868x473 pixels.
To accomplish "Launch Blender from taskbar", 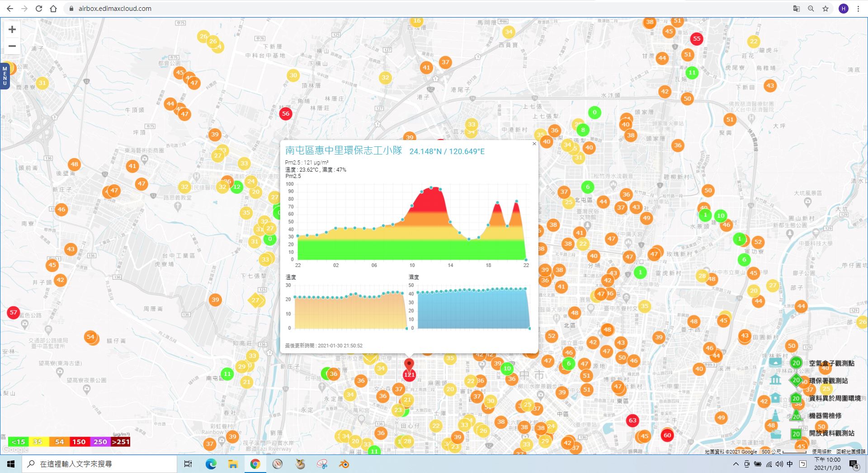I will (x=344, y=464).
